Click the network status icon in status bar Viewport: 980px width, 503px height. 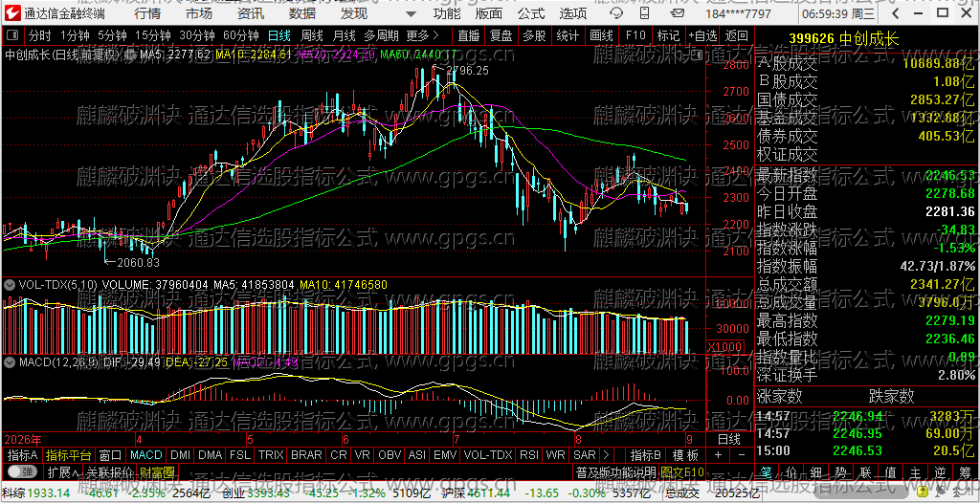pos(941,493)
